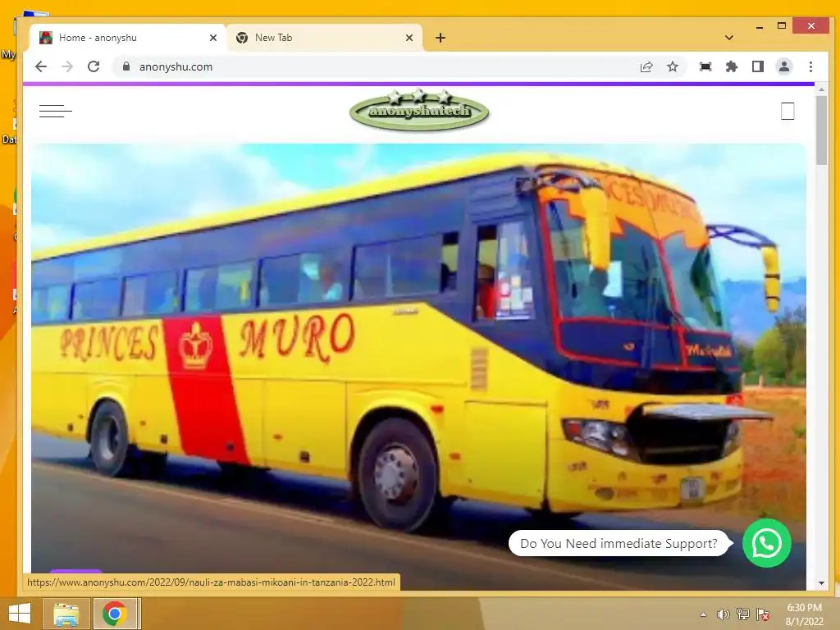The image size is (840, 630).
Task: Open the Windows Start button
Action: tap(20, 614)
